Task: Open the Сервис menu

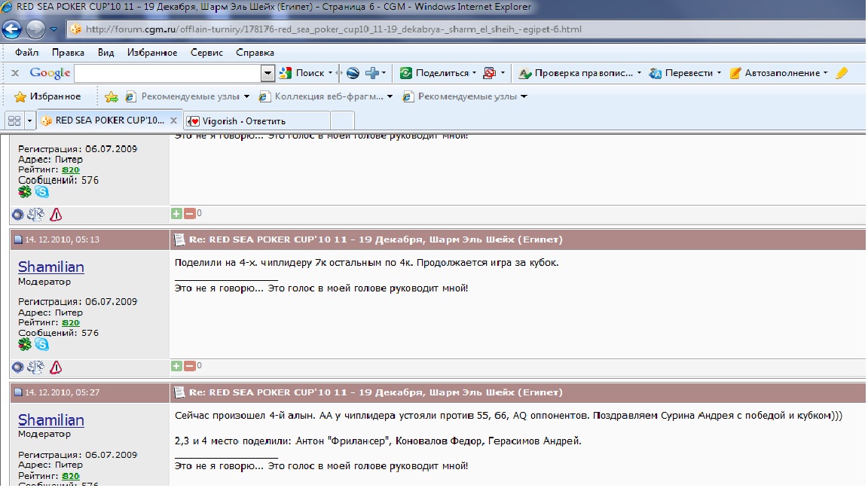Action: pyautogui.click(x=206, y=53)
